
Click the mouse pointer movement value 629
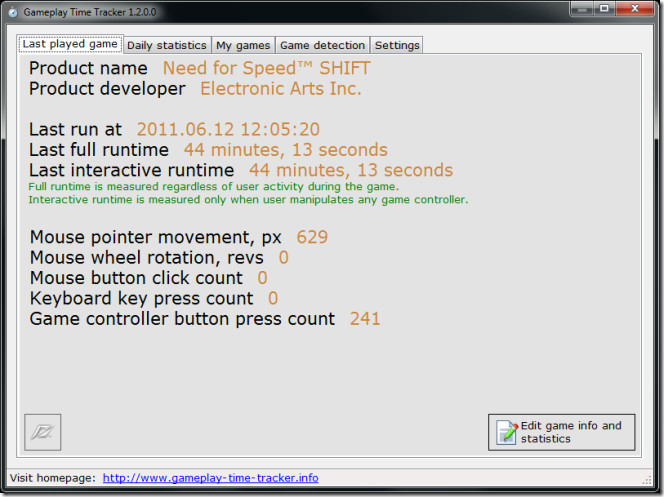pos(312,237)
